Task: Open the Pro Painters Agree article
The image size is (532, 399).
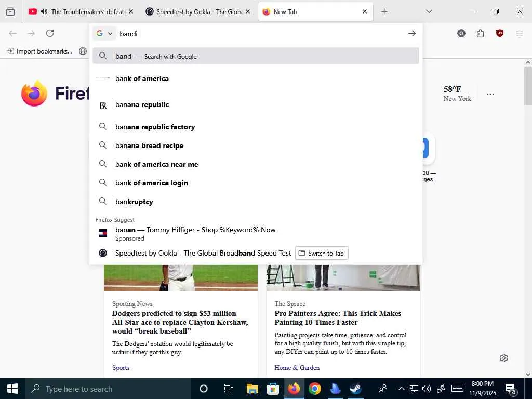Action: 338,317
